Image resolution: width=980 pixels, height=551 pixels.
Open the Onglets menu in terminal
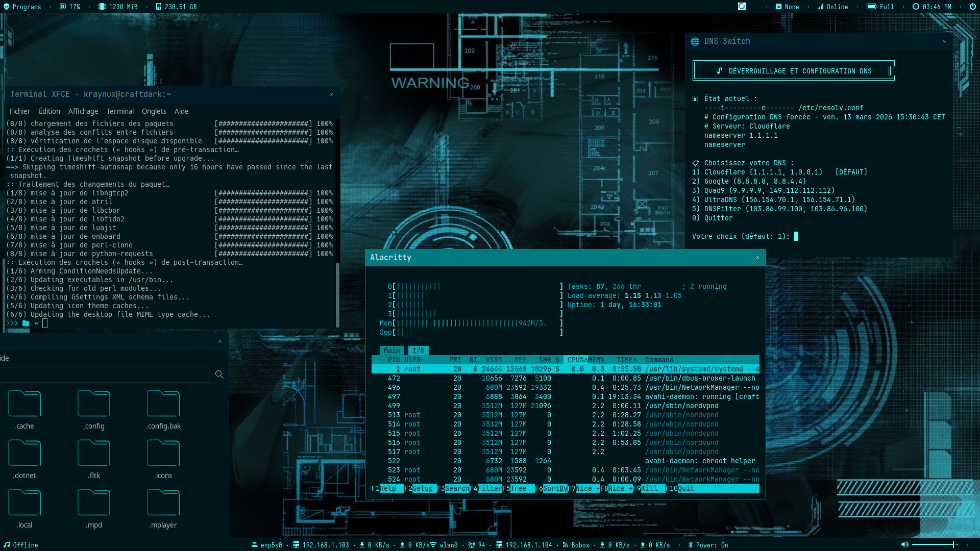tap(154, 111)
